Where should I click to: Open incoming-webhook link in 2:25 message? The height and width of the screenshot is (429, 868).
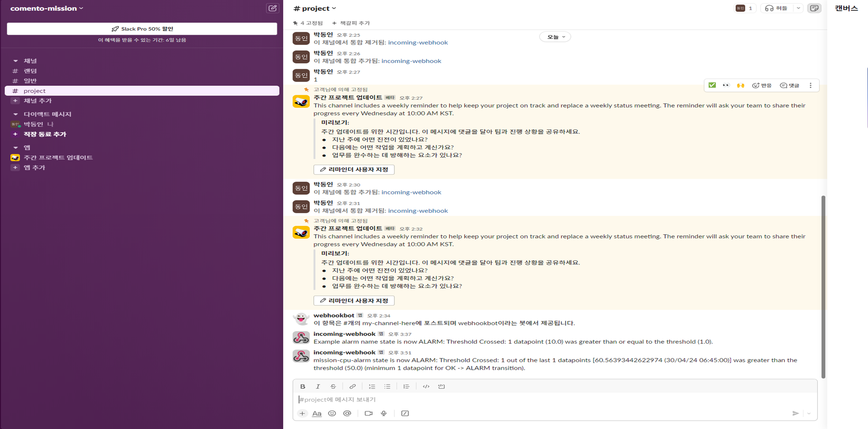click(418, 43)
